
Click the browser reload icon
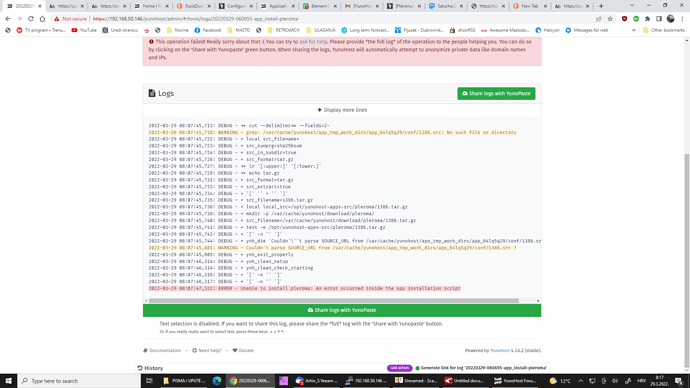point(31,19)
